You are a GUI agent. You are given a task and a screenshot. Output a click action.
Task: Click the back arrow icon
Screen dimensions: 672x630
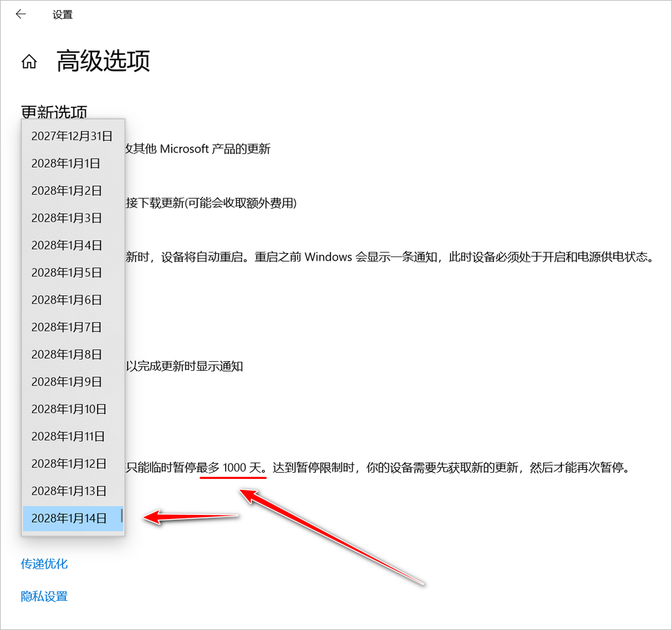click(21, 14)
